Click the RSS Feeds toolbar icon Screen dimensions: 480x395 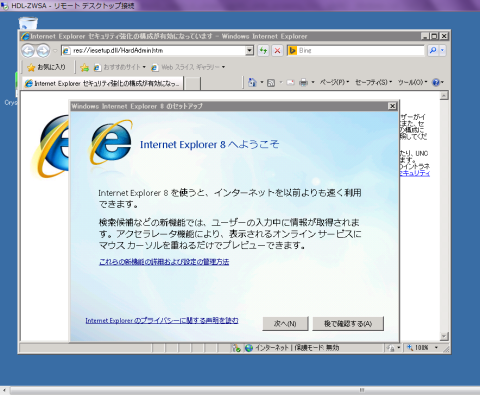tap(271, 82)
